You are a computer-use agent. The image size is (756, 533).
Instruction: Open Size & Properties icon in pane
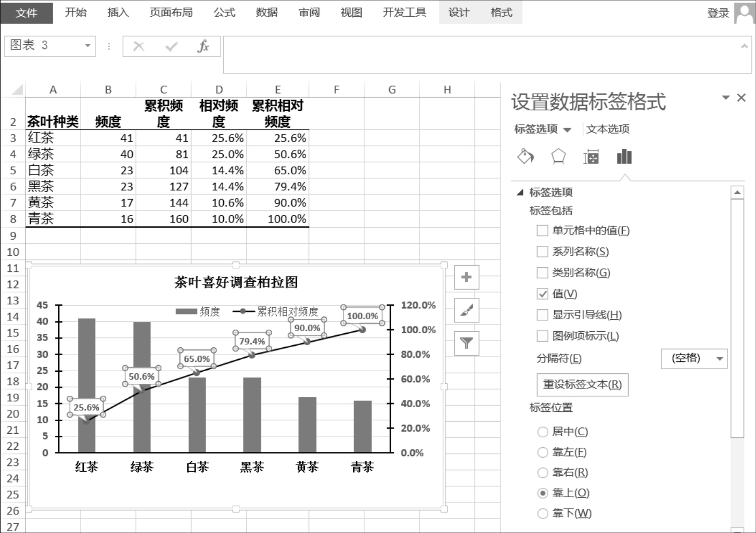click(591, 157)
